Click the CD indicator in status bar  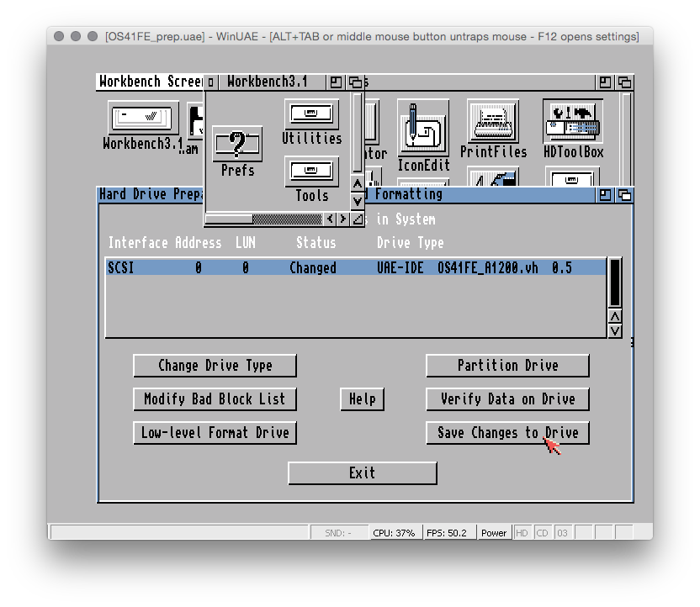(542, 533)
